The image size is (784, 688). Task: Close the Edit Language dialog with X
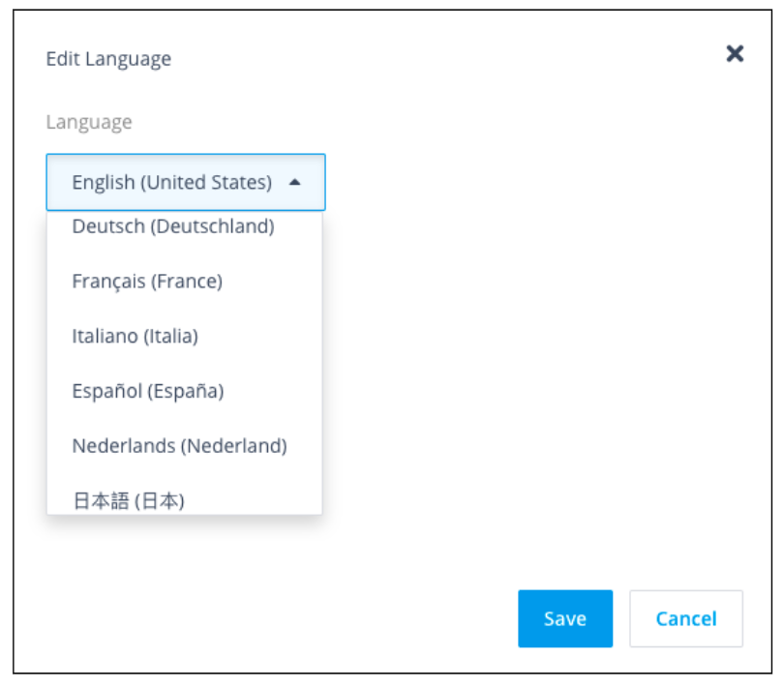pos(735,54)
